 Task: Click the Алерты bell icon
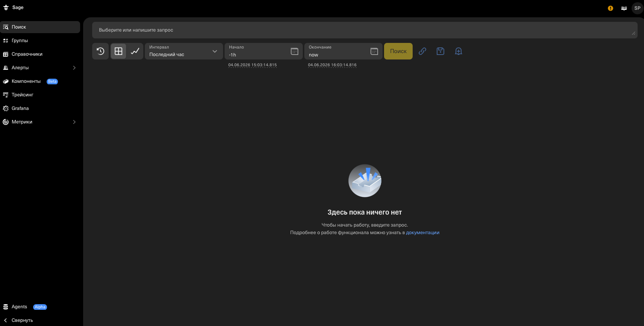pos(6,68)
